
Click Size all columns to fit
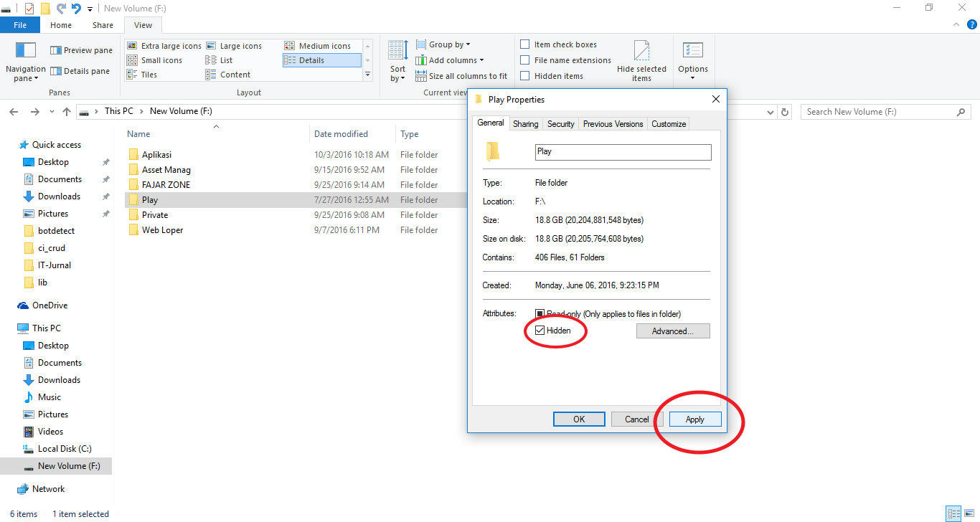(x=461, y=76)
